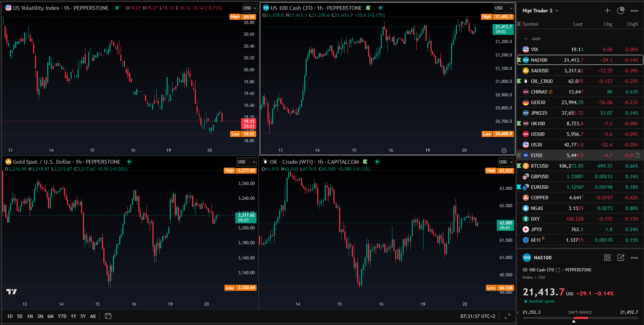Sort the watchlist by the Chg% column header
This screenshot has width=644, height=325.
click(632, 24)
